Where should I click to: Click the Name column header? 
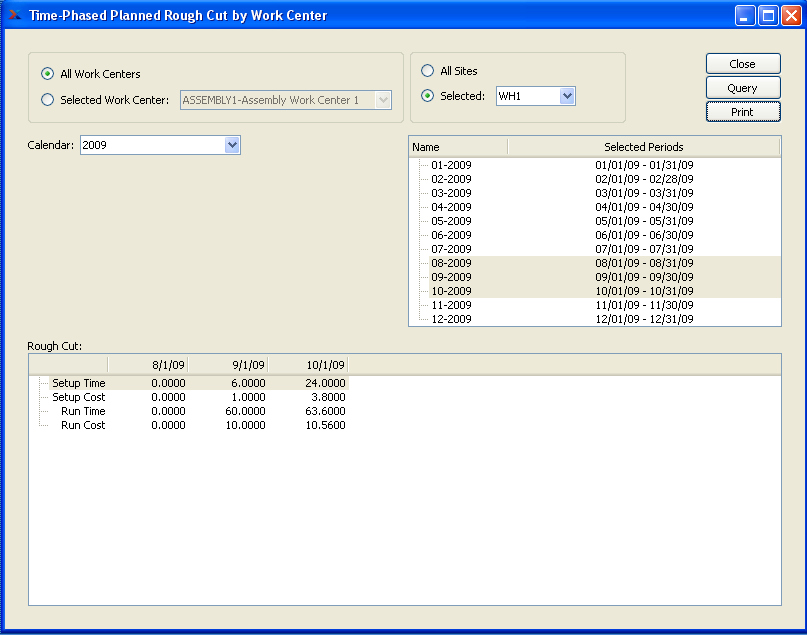tap(457, 147)
